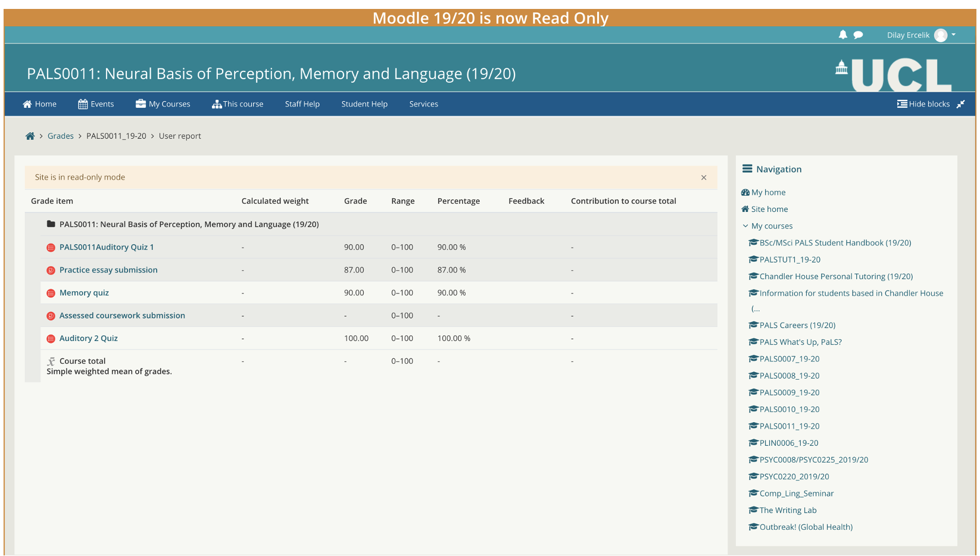Click the Course total aggregation icon
This screenshot has width=980, height=556.
point(51,361)
